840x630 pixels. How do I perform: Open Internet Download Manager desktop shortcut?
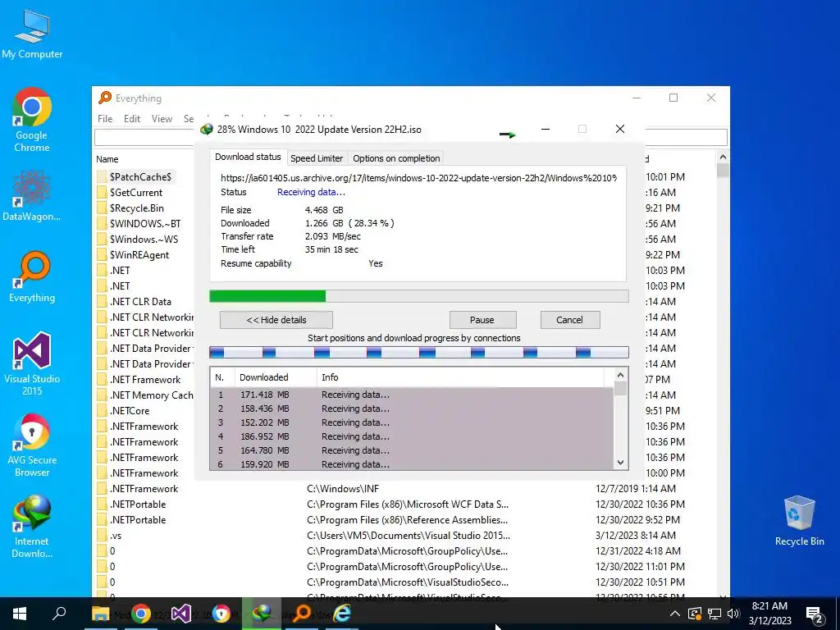click(32, 526)
